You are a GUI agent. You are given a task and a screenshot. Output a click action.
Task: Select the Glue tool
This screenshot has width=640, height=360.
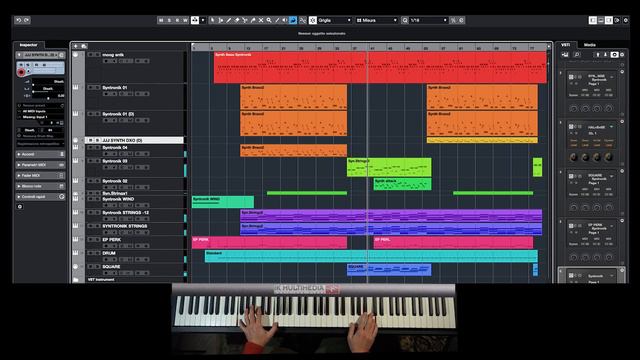pyautogui.click(x=253, y=20)
